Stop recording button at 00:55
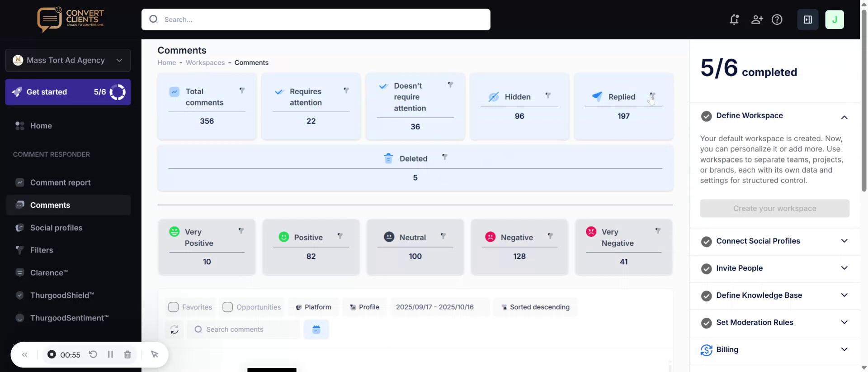The width and height of the screenshot is (868, 372). click(52, 354)
